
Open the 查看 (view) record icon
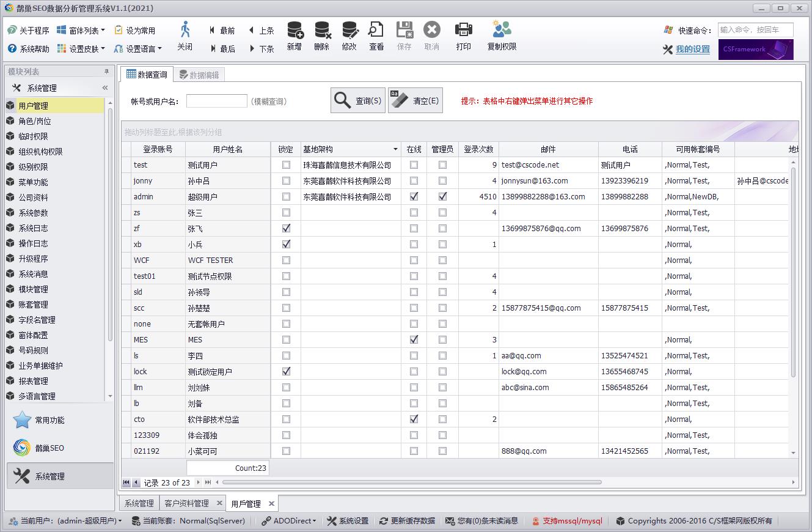tap(376, 31)
